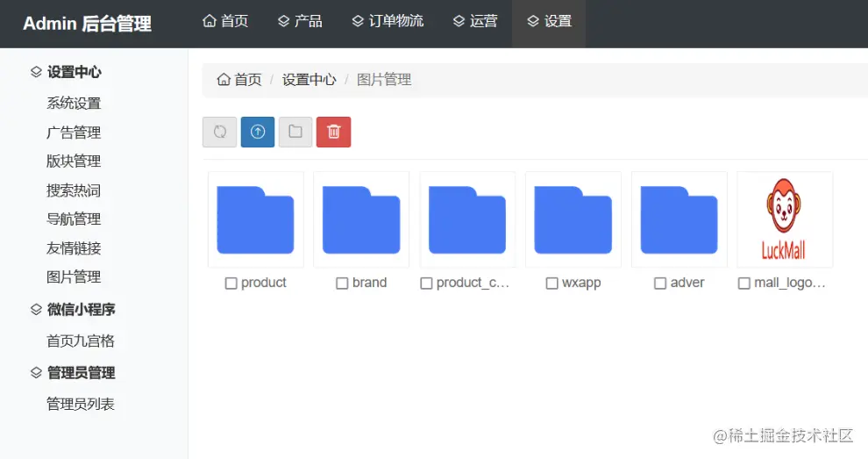Open the product folder icon

(256, 220)
